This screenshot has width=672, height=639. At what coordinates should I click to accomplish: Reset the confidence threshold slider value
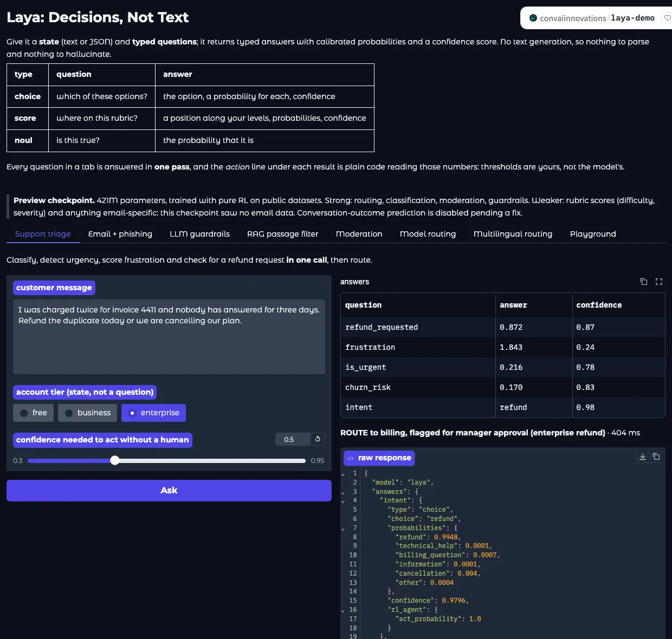coord(318,439)
